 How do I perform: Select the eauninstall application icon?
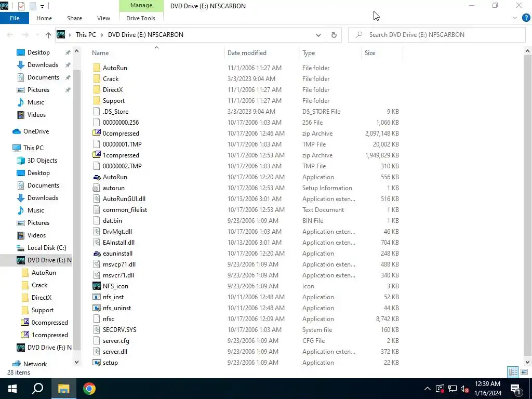pyautogui.click(x=97, y=254)
